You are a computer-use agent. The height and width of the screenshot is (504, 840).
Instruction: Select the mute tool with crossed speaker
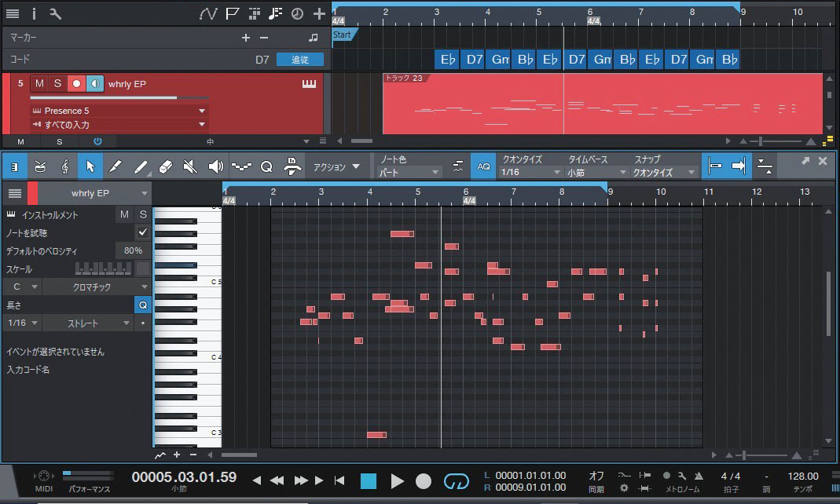click(x=190, y=166)
